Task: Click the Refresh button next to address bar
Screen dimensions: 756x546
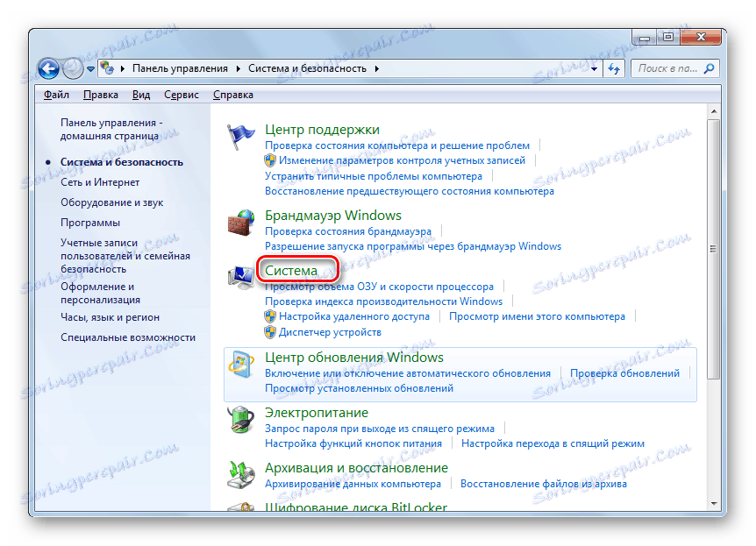Action: [x=614, y=68]
